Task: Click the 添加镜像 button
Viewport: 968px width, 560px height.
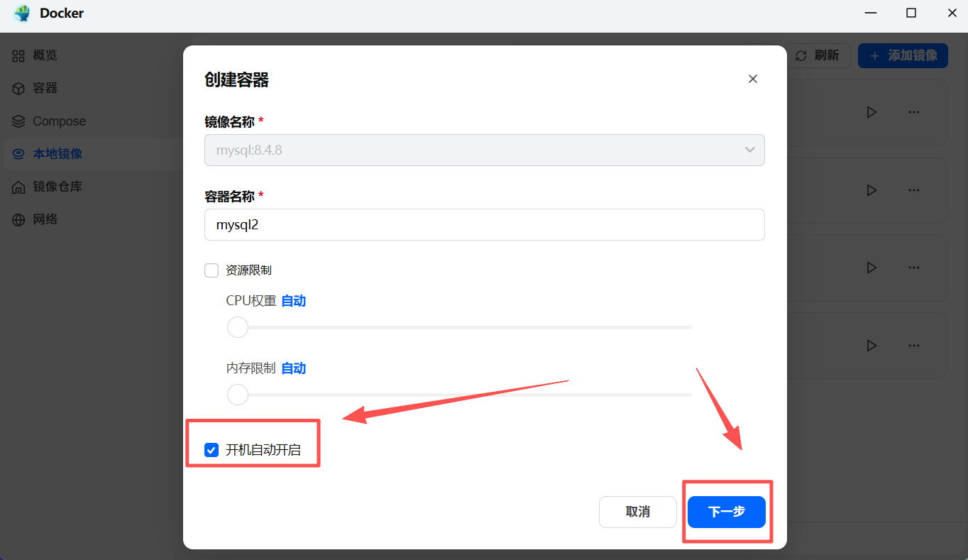Action: [x=903, y=55]
